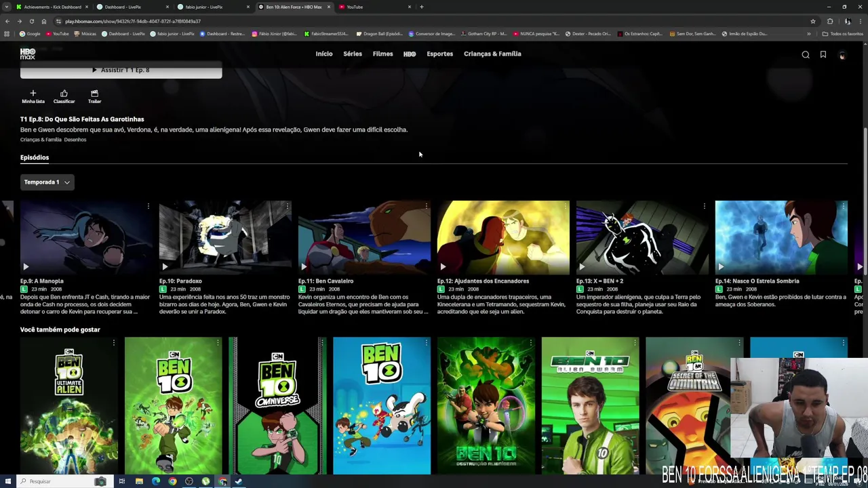Open options menu on Ben 10 Ultimate Alien poster

coord(113,343)
